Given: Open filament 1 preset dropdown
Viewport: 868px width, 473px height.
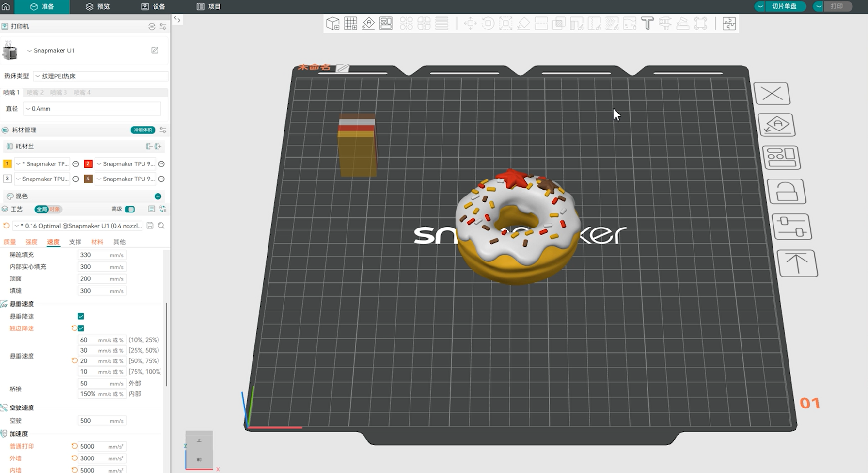Looking at the screenshot, I should (x=42, y=164).
